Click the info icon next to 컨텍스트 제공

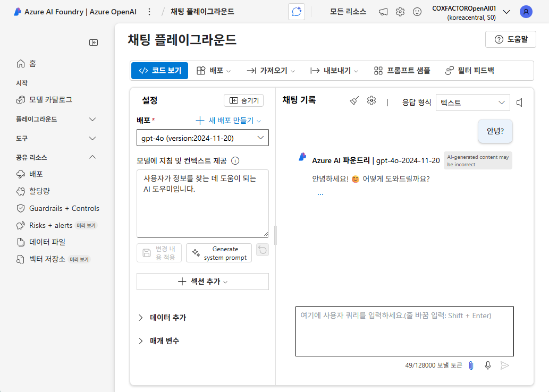click(235, 160)
